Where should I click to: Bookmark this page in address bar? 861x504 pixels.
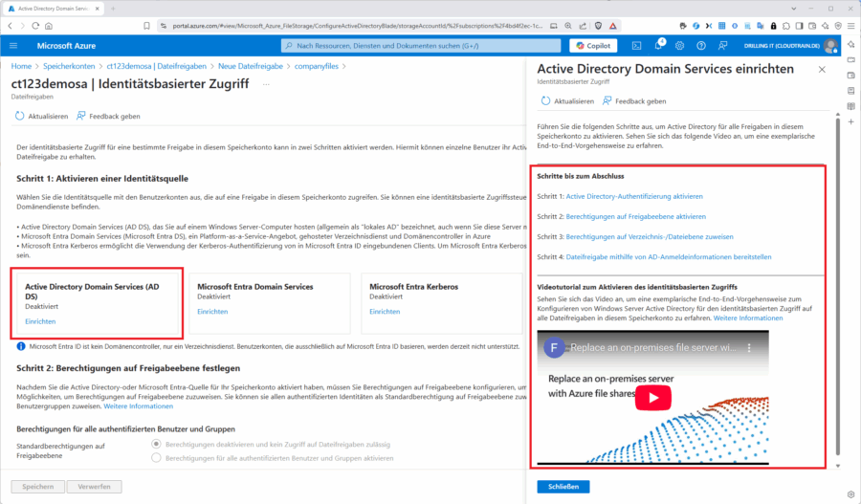(146, 26)
